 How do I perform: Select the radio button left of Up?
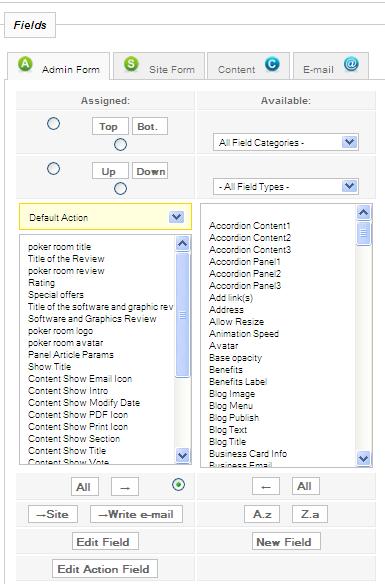point(54,169)
